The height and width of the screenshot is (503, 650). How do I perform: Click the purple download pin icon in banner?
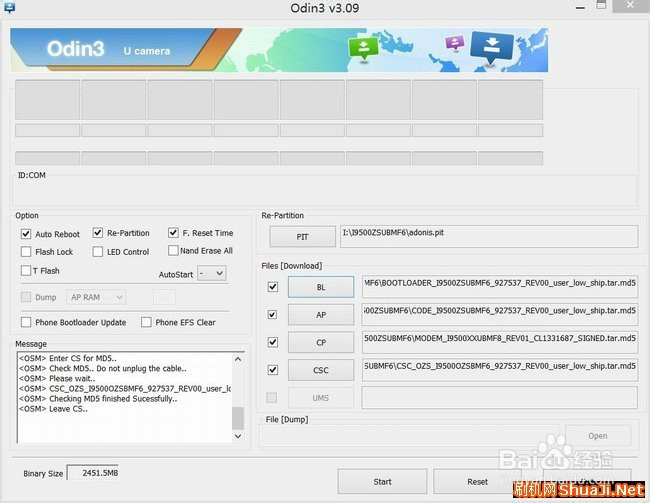pyautogui.click(x=455, y=43)
